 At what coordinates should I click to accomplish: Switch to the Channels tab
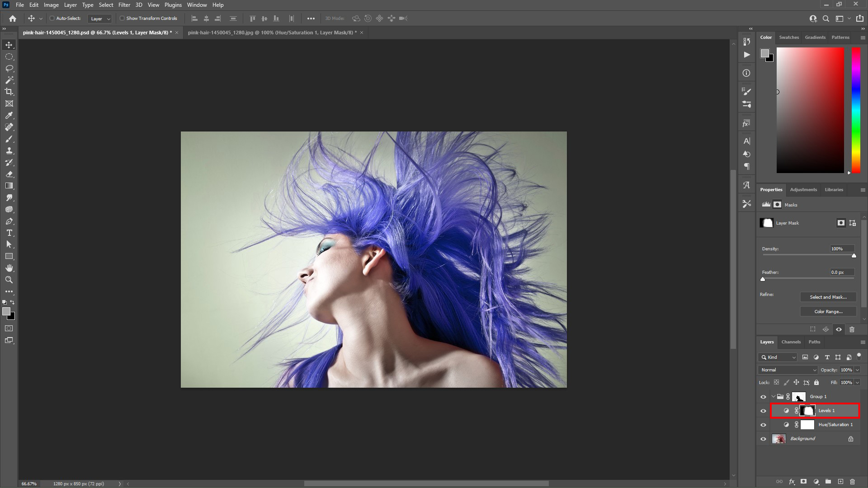(x=791, y=342)
